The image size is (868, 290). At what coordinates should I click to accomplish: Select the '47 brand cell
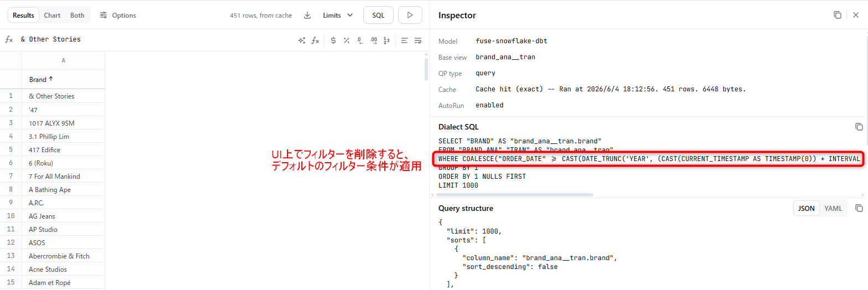click(63, 110)
